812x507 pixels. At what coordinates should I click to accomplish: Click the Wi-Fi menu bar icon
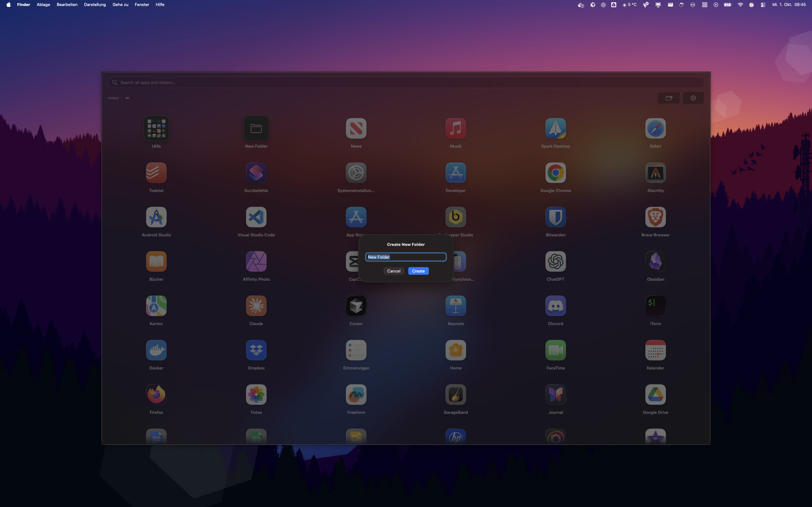click(x=740, y=5)
